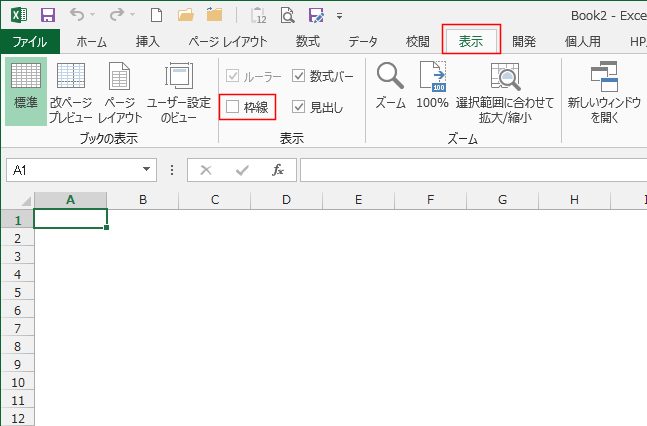Viewport: 647px width, 426px height.
Task: Switch to the ホーム tab
Action: (91, 41)
